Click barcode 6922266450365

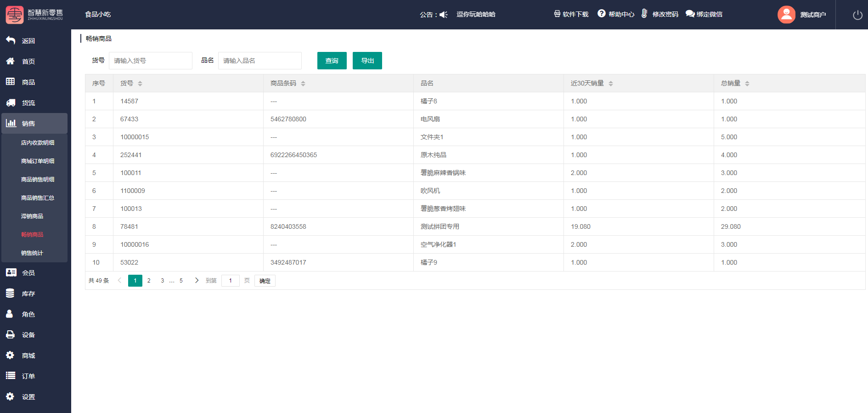pos(294,155)
